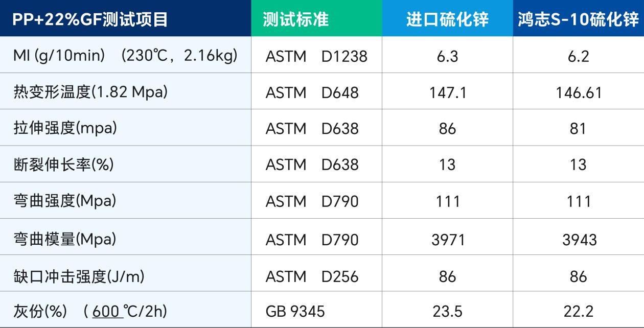
Task: Select the 146.61 value cell
Action: [578, 92]
